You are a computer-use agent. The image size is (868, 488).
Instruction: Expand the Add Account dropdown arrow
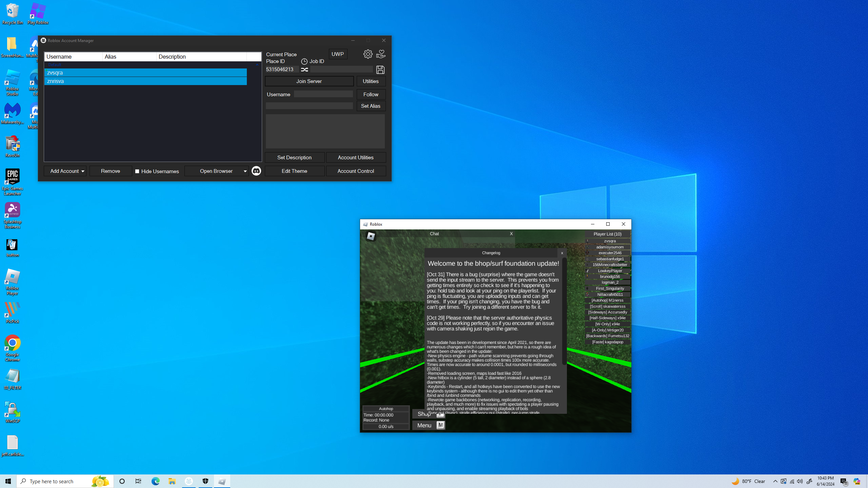pos(83,171)
